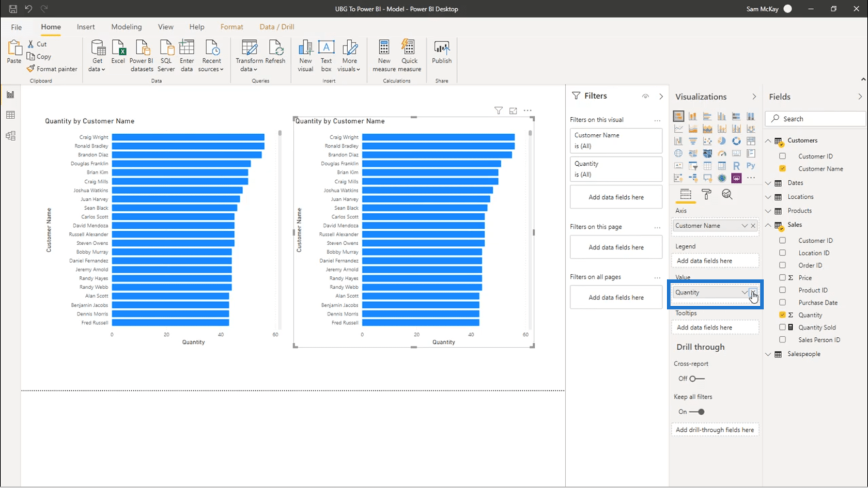Choose the ArcGIS map visualization
This screenshot has width=868, height=488.
(x=722, y=178)
